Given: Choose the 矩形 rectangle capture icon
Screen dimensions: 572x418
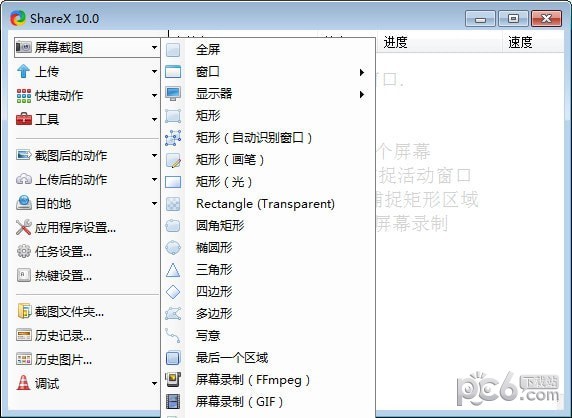Looking at the screenshot, I should point(173,116).
